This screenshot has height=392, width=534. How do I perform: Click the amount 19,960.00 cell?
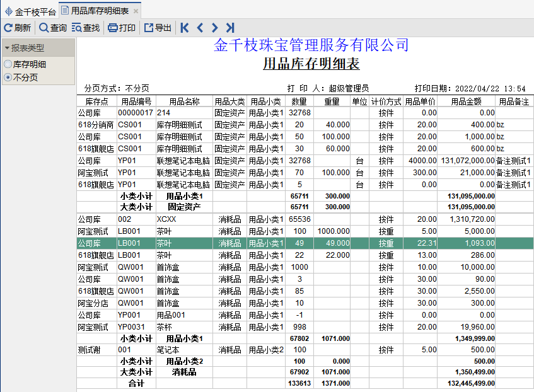467,327
